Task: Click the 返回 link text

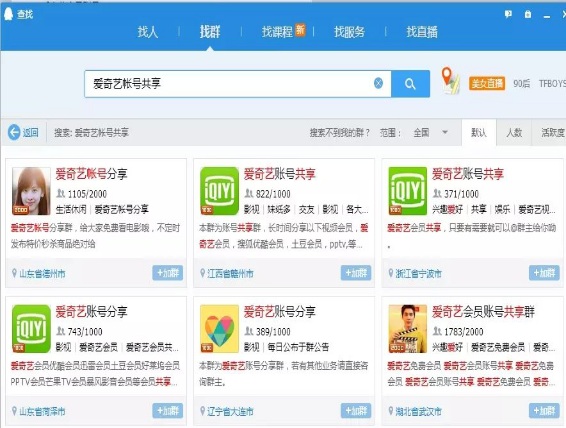Action: [30, 132]
